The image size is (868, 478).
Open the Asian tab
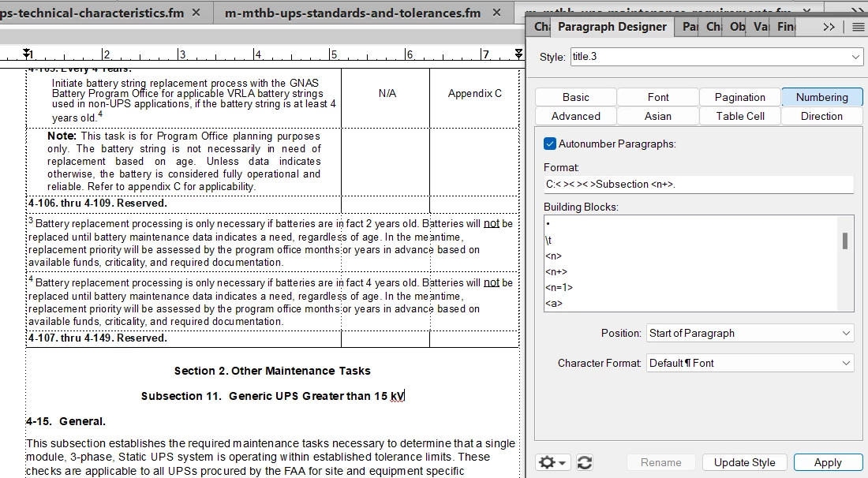click(657, 116)
